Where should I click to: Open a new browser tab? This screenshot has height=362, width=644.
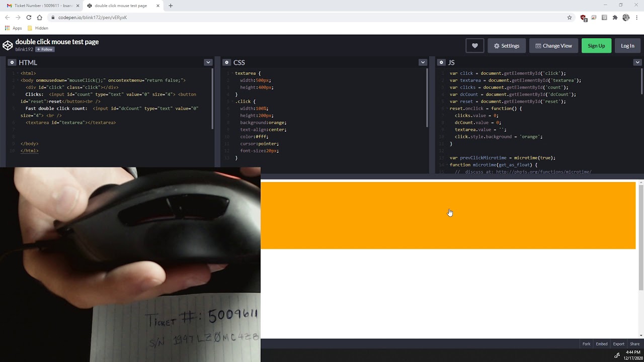[171, 6]
